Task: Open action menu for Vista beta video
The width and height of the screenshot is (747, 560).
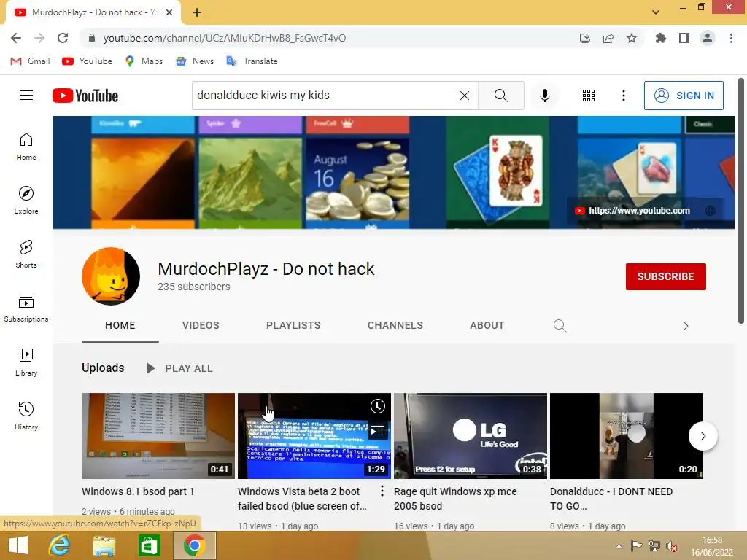Action: (x=382, y=491)
